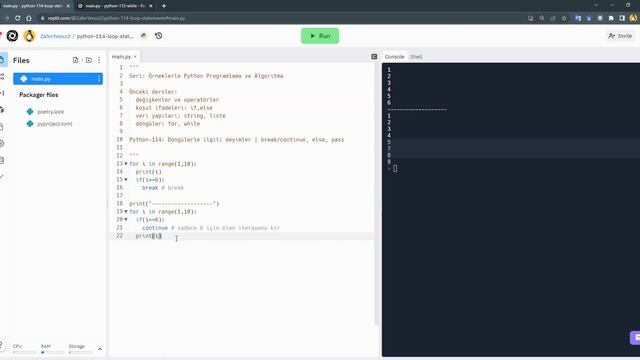Open the browser tab search dropdown

click(596, 5)
